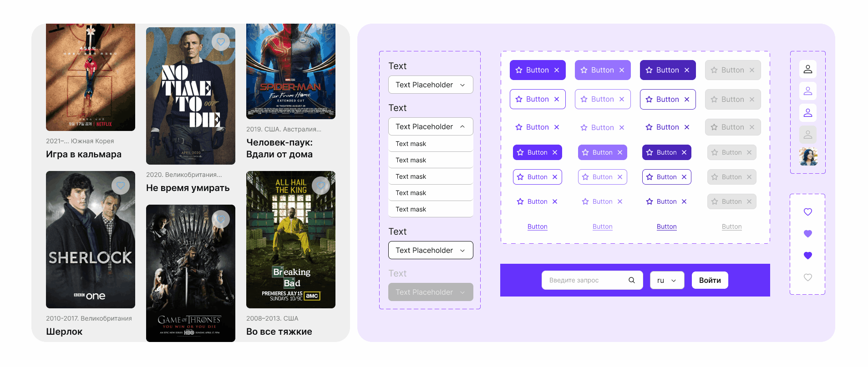Click the star in the small outlined bright-purple Button
The width and height of the screenshot is (868, 367).
pos(520,177)
